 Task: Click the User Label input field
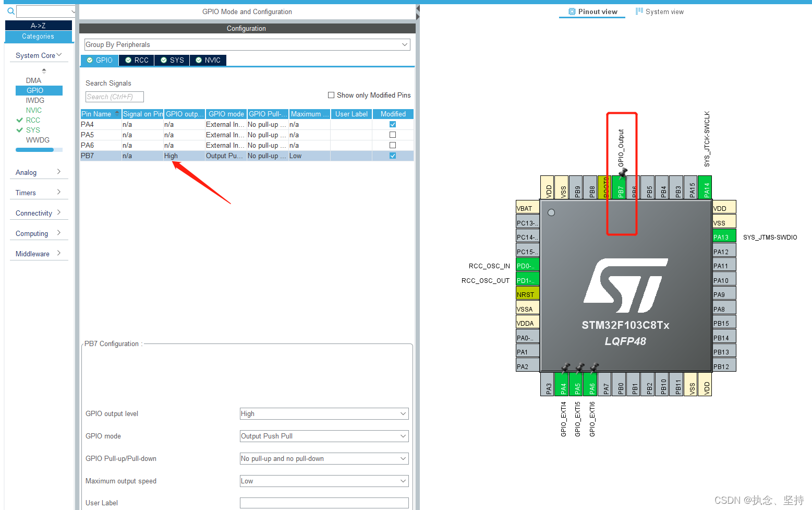324,503
